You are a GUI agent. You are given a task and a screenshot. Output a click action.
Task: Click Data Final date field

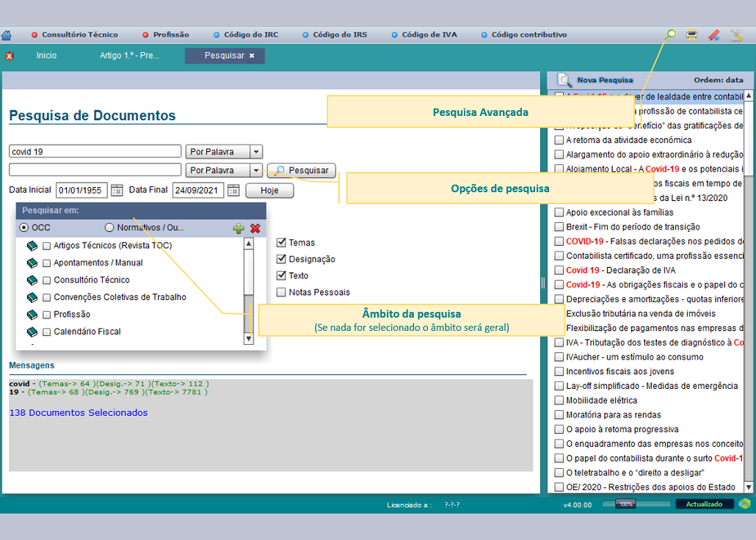click(198, 191)
